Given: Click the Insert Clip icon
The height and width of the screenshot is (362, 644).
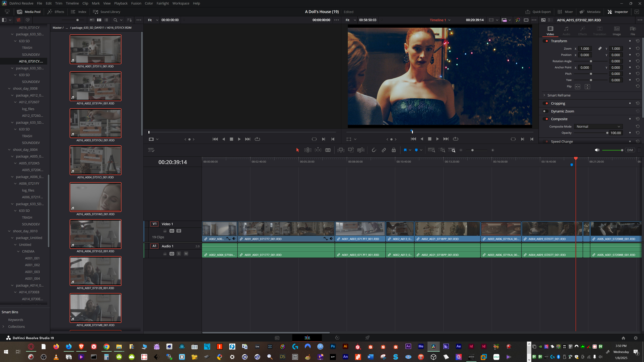Looking at the screenshot, I should 341,150.
